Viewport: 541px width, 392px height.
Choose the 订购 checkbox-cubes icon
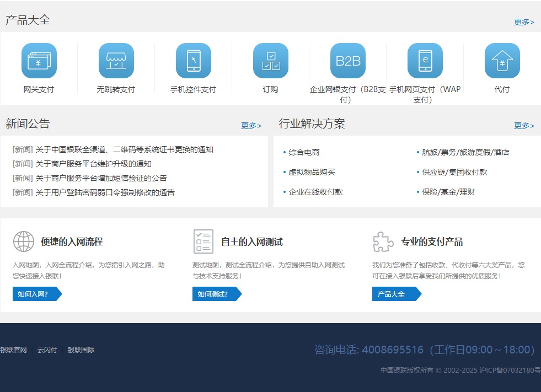pyautogui.click(x=271, y=61)
